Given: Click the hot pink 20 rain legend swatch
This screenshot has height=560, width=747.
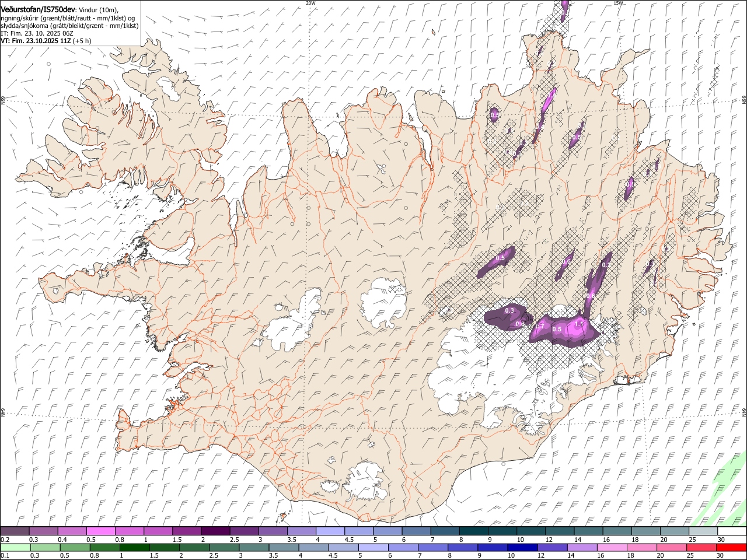Looking at the screenshot, I should [x=671, y=547].
